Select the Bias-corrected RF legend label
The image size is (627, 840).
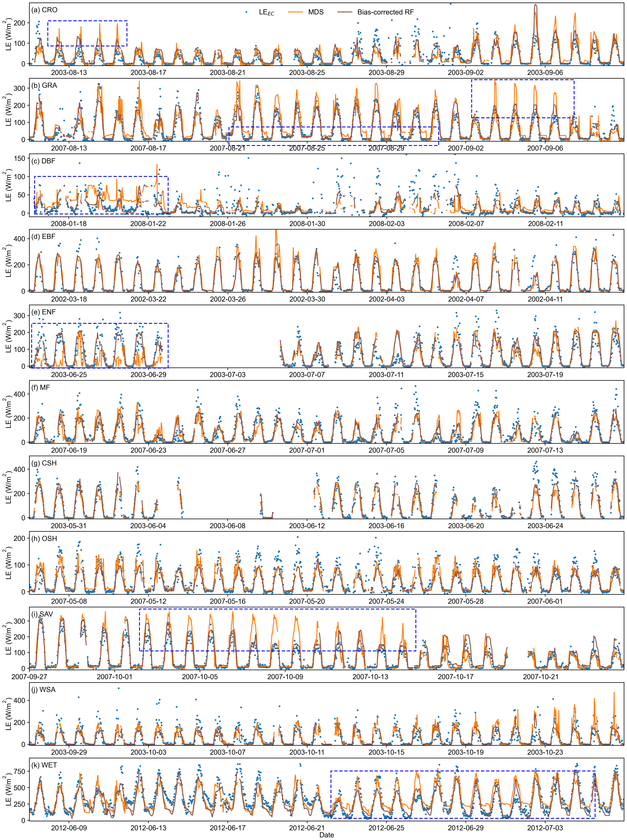point(386,12)
